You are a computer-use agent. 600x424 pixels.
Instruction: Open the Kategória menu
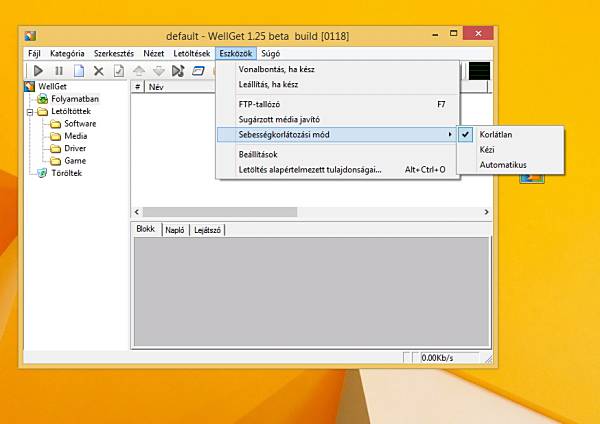click(x=67, y=54)
